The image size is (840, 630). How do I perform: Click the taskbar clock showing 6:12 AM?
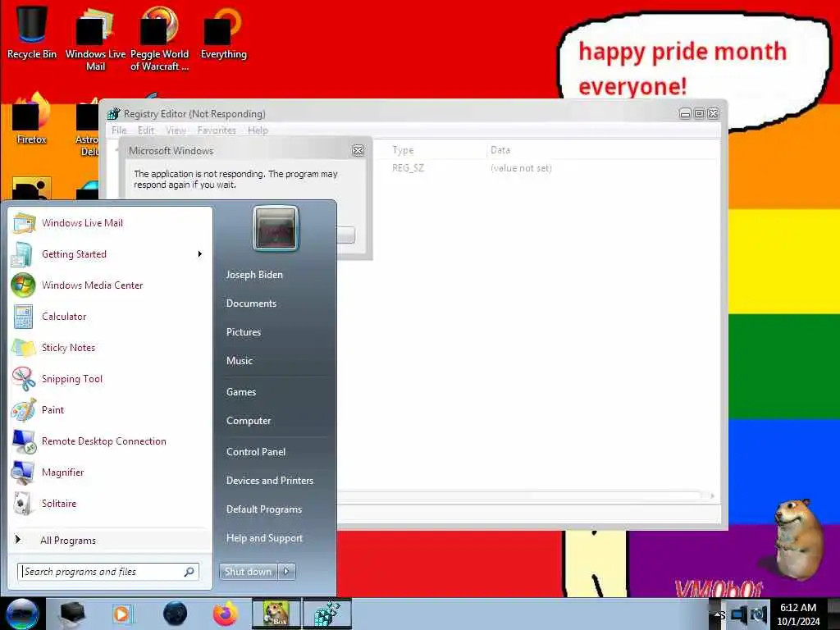pos(798,614)
